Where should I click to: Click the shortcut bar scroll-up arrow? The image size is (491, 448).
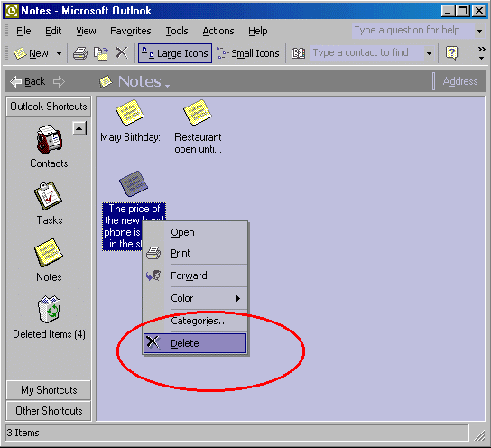point(79,128)
